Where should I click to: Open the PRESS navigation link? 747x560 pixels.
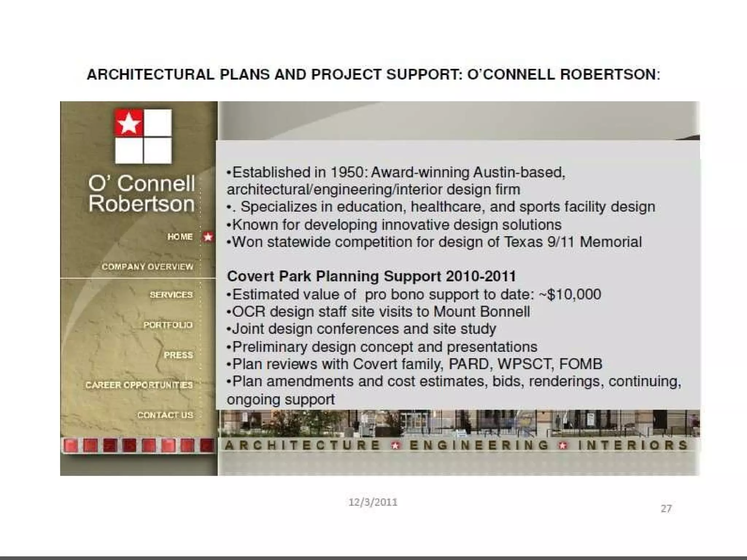(178, 355)
